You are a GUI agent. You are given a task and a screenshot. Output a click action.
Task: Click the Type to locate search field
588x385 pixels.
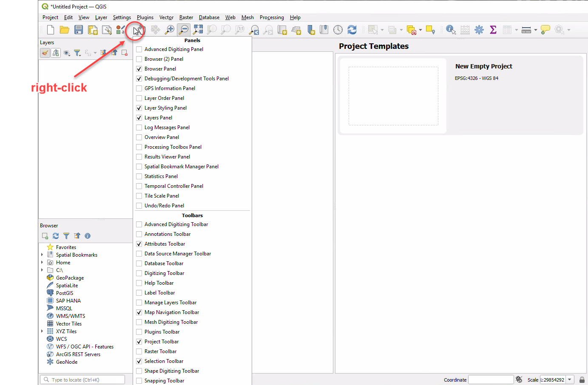[83, 380]
